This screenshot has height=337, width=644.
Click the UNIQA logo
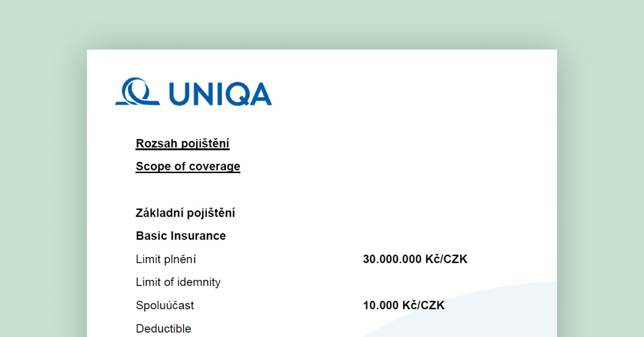pos(193,92)
